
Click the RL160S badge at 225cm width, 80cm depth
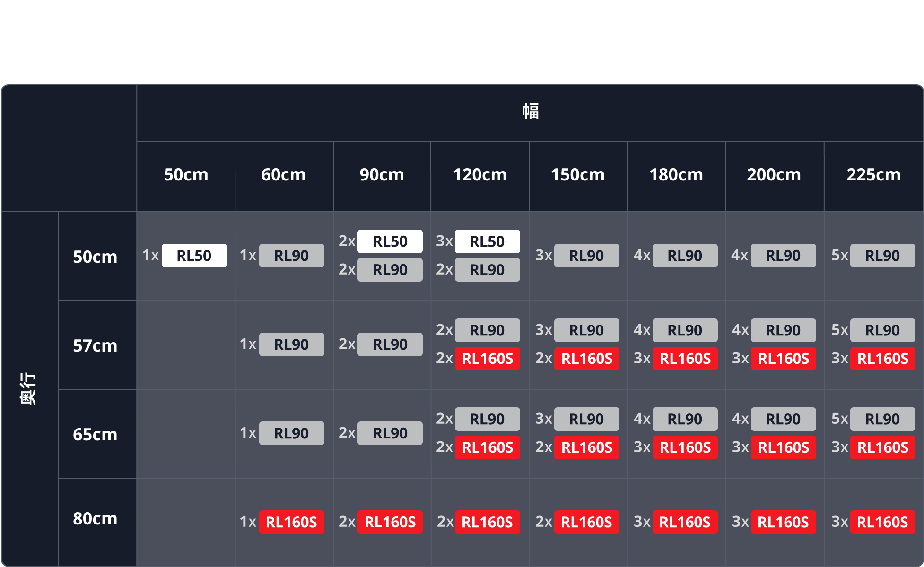pyautogui.click(x=882, y=522)
